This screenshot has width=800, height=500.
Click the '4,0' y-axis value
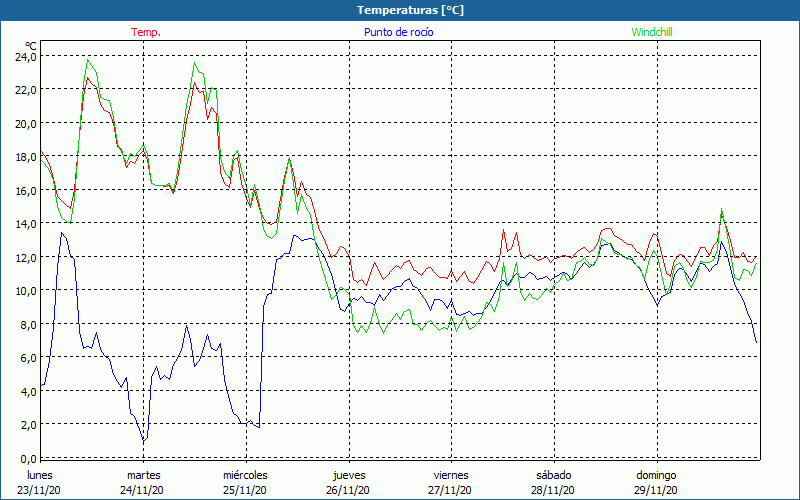point(28,391)
